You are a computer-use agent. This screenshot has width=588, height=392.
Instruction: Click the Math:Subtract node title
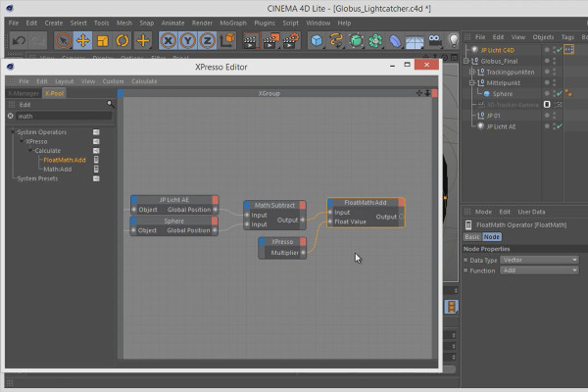[274, 205]
